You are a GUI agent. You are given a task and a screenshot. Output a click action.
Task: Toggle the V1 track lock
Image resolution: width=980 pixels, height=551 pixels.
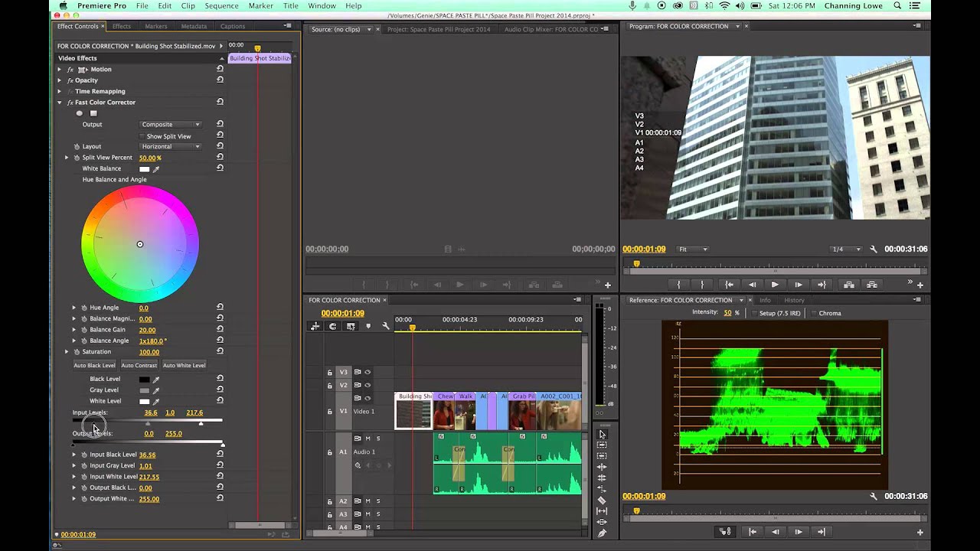pyautogui.click(x=330, y=412)
